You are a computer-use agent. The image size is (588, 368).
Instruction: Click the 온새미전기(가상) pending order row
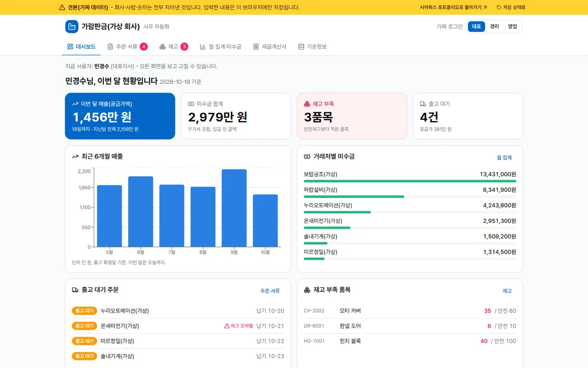point(178,326)
